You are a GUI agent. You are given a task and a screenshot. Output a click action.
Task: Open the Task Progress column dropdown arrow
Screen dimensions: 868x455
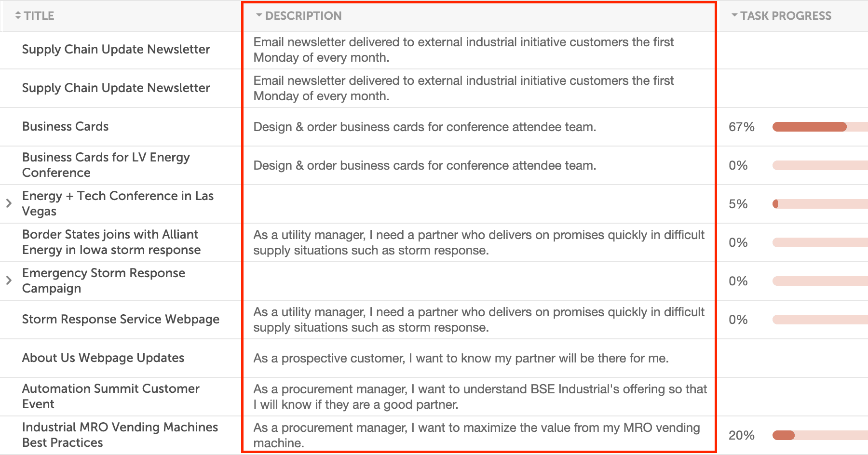pos(734,15)
